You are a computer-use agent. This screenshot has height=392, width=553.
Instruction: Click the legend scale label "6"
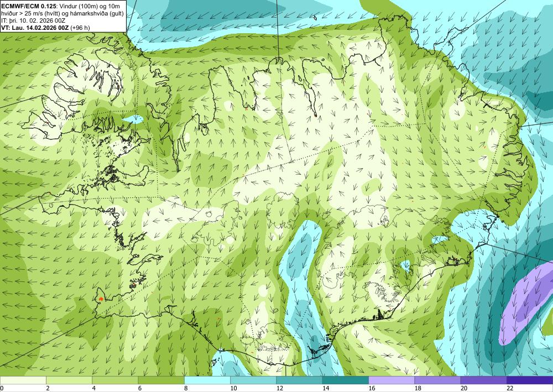pyautogui.click(x=140, y=388)
